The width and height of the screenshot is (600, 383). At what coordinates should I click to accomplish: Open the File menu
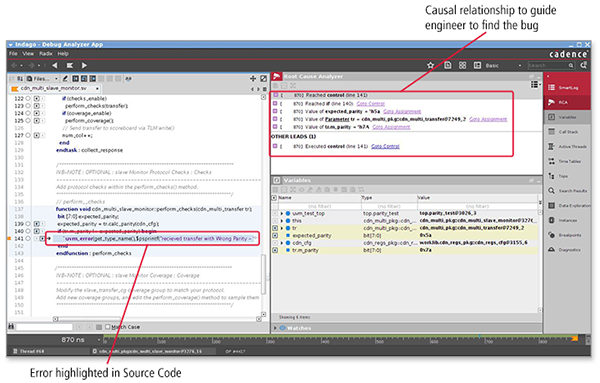pos(13,54)
